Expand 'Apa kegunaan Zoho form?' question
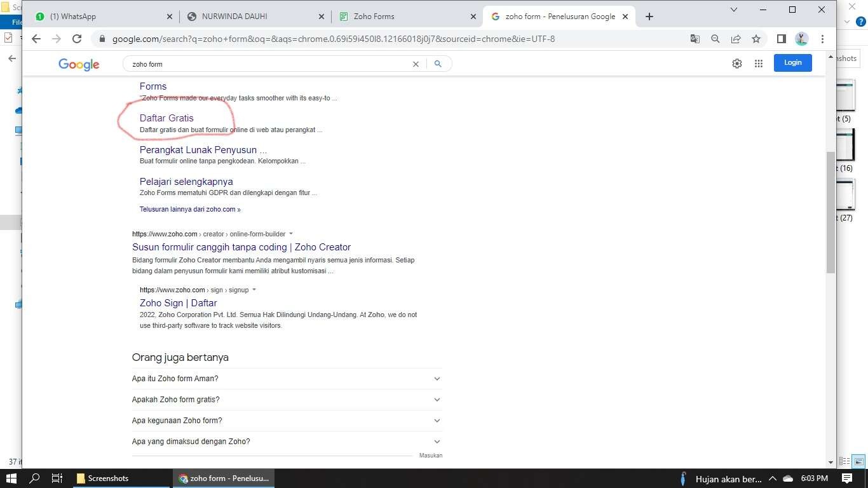This screenshot has height=488, width=868. tap(287, 421)
